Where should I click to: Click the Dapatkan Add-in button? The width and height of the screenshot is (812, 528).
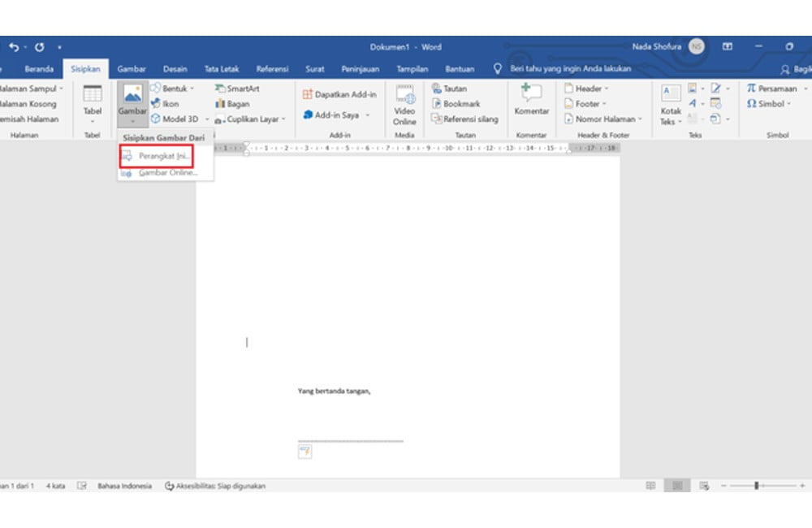tap(342, 93)
